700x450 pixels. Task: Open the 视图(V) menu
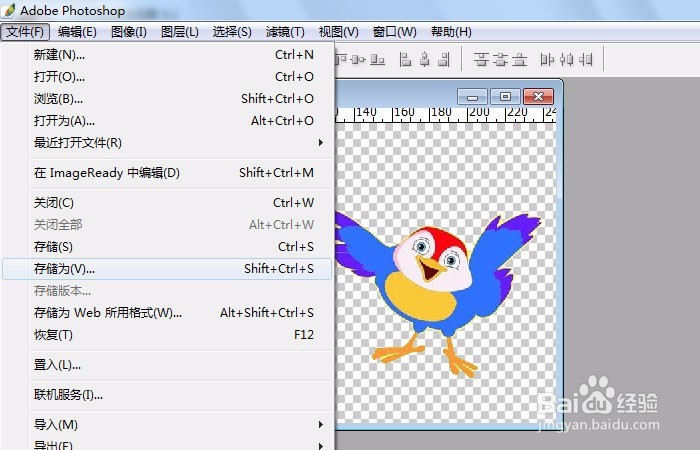pyautogui.click(x=338, y=32)
